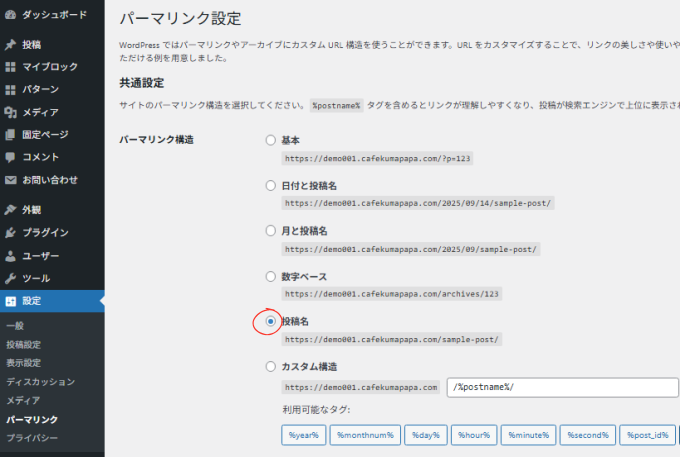Go to 投稿設定 submenu
This screenshot has width=680, height=457.
(23, 345)
